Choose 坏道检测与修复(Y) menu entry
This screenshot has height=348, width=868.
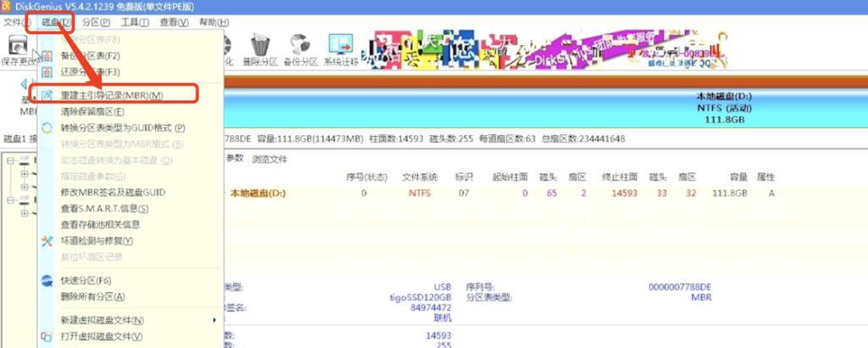click(x=97, y=241)
